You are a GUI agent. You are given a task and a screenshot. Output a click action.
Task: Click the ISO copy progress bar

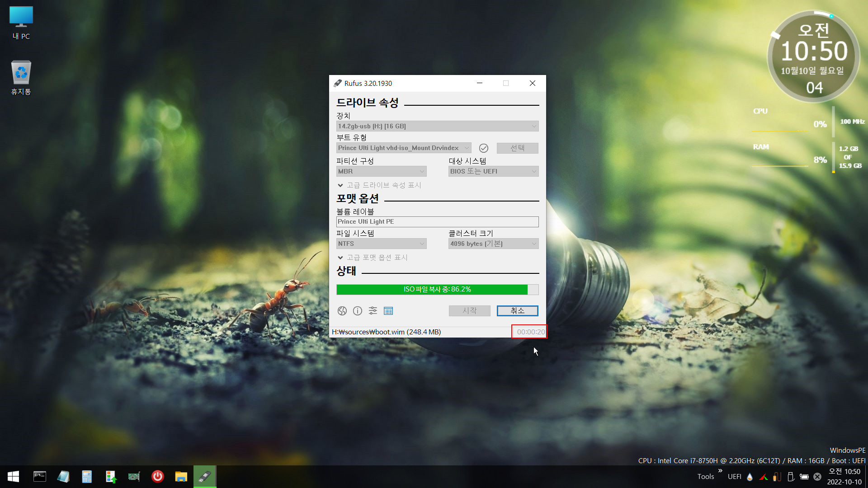[x=438, y=290]
